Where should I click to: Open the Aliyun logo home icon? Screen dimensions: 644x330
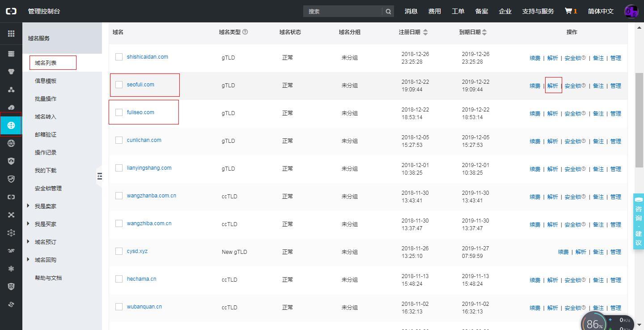pyautogui.click(x=11, y=11)
